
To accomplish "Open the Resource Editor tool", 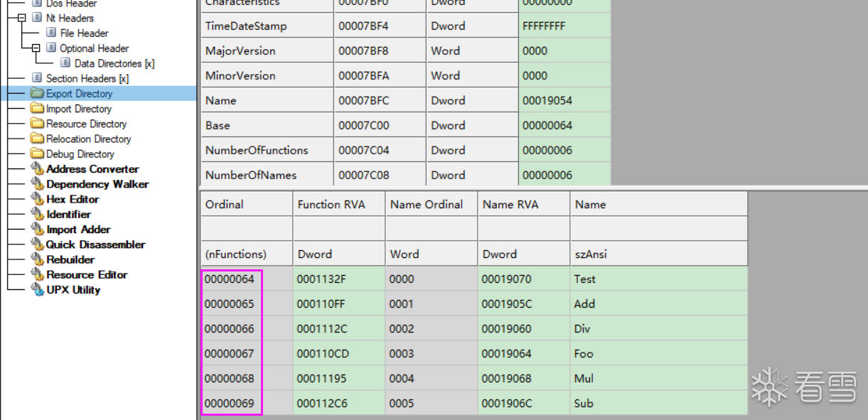I will [87, 274].
